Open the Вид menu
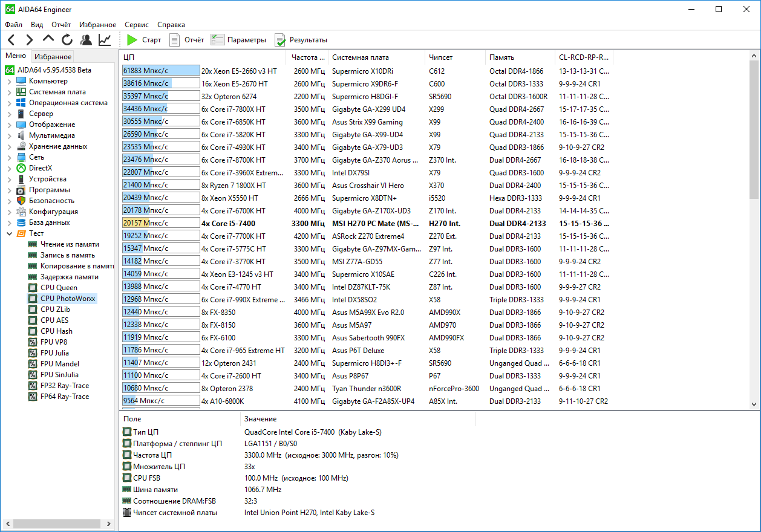 click(37, 25)
